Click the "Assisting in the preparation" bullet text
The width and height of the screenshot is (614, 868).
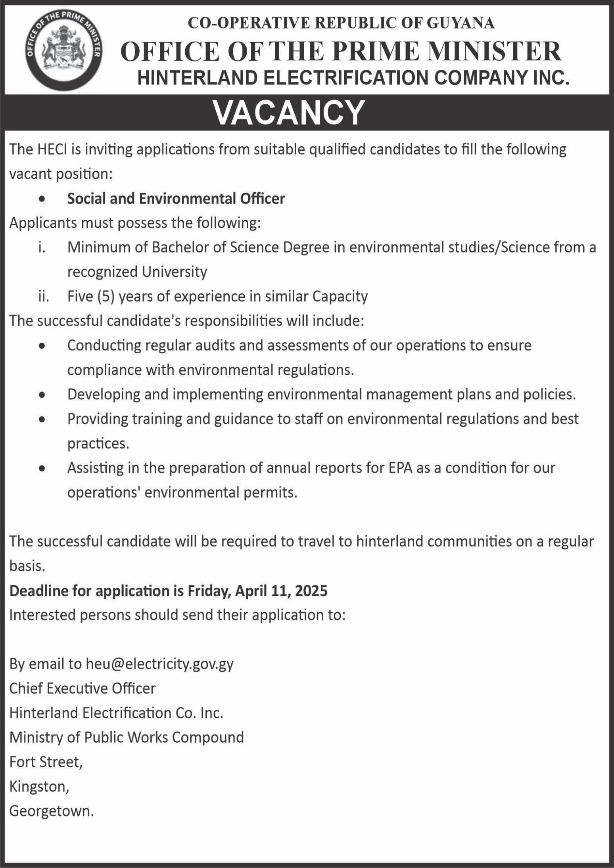point(311,468)
